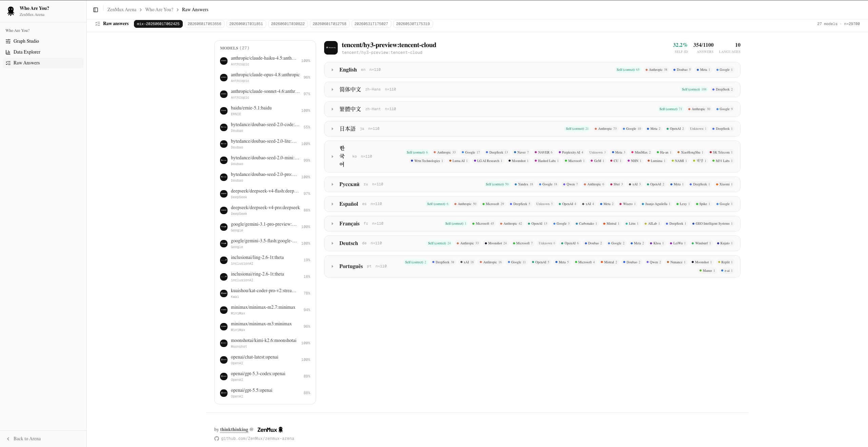Click the ZenMux Arena breadcrumb

click(122, 10)
